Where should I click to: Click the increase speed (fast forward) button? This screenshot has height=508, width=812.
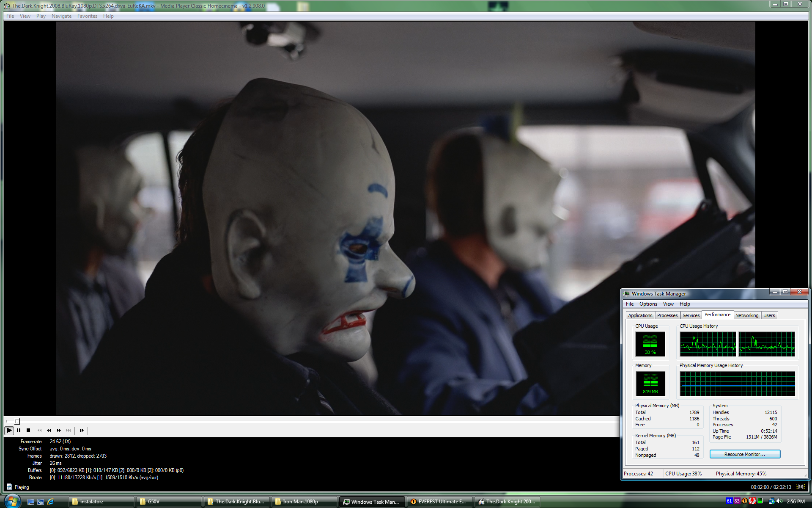pos(59,430)
